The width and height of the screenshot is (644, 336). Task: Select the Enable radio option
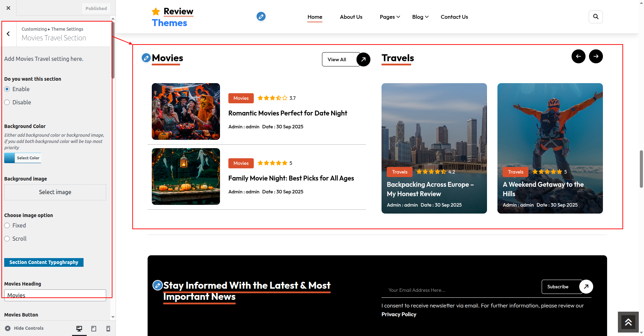click(7, 89)
